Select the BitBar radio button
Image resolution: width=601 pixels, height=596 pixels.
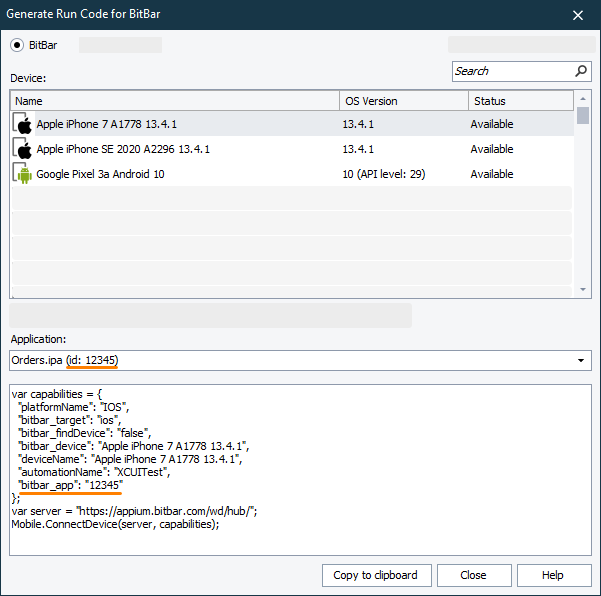pos(17,45)
